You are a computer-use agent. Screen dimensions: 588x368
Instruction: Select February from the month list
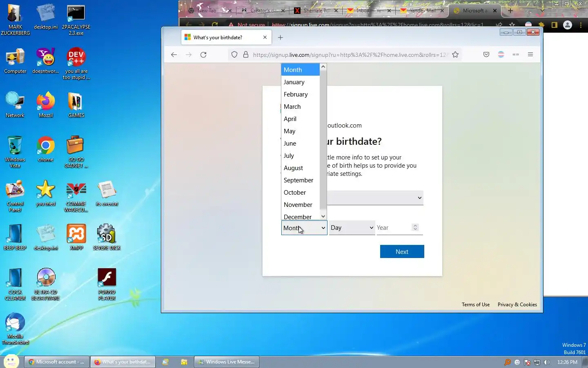click(x=300, y=94)
